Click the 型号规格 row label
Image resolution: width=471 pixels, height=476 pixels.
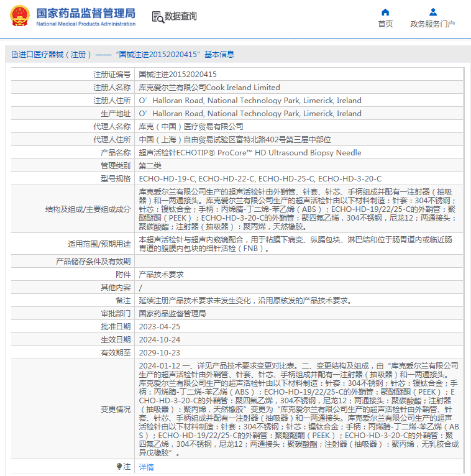[116, 179]
